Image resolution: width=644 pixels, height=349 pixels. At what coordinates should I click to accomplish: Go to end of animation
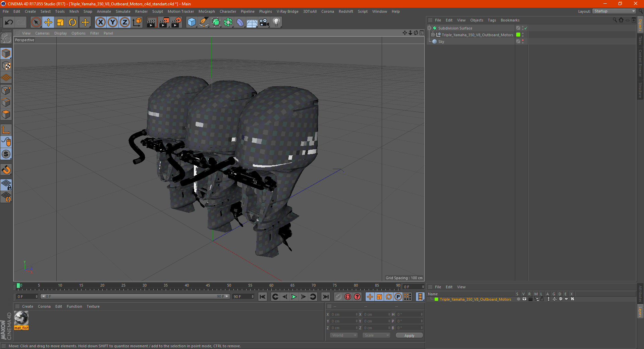pos(325,297)
